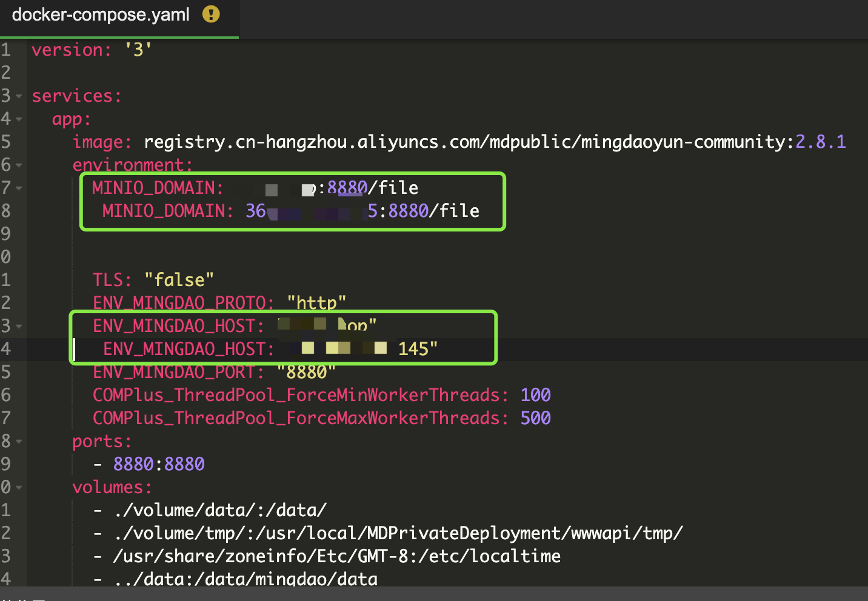Click the aliyuncs registry image URL
The height and width of the screenshot is (601, 868).
(x=468, y=142)
